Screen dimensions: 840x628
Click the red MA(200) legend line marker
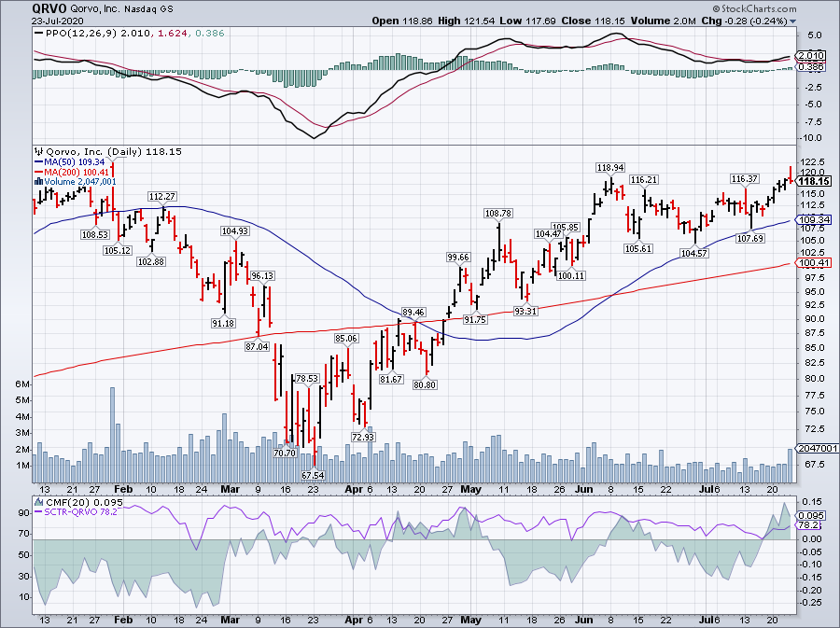tap(38, 172)
